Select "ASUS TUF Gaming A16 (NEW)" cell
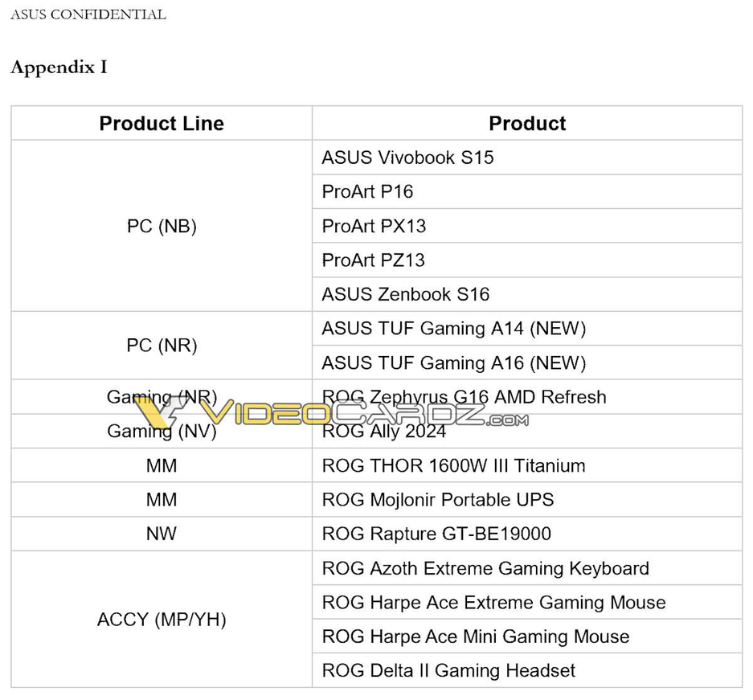Screen dimensions: 753x700 click(x=453, y=363)
